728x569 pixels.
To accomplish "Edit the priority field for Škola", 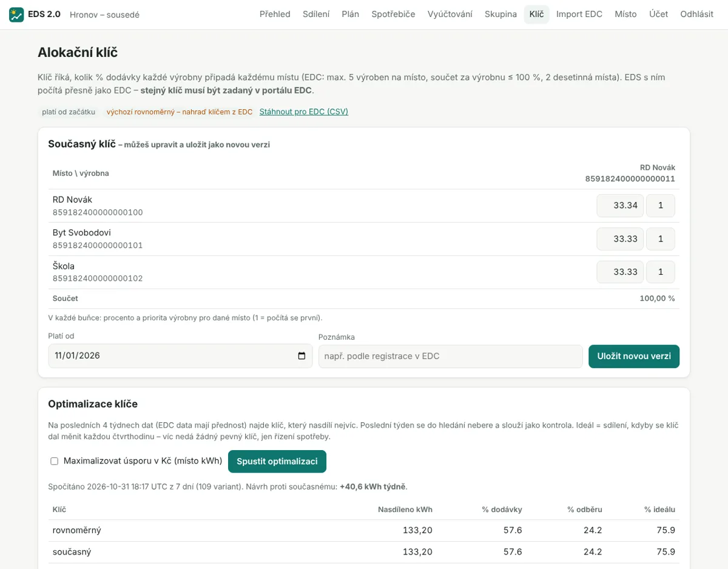I will (661, 272).
